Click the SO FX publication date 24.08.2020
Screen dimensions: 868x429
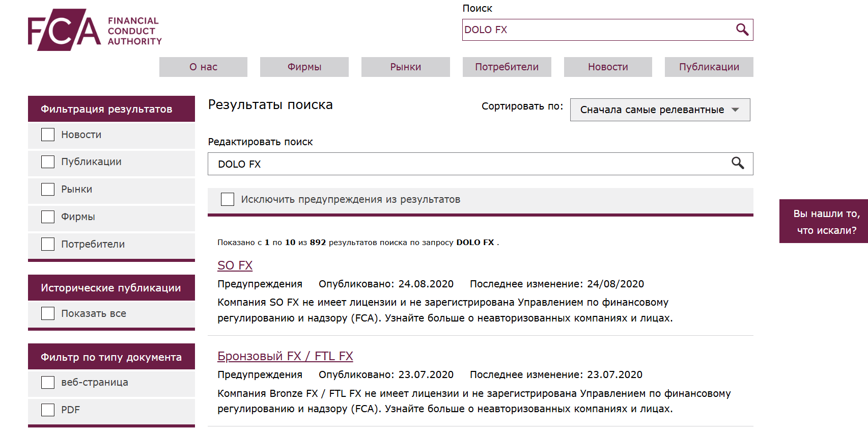point(426,284)
